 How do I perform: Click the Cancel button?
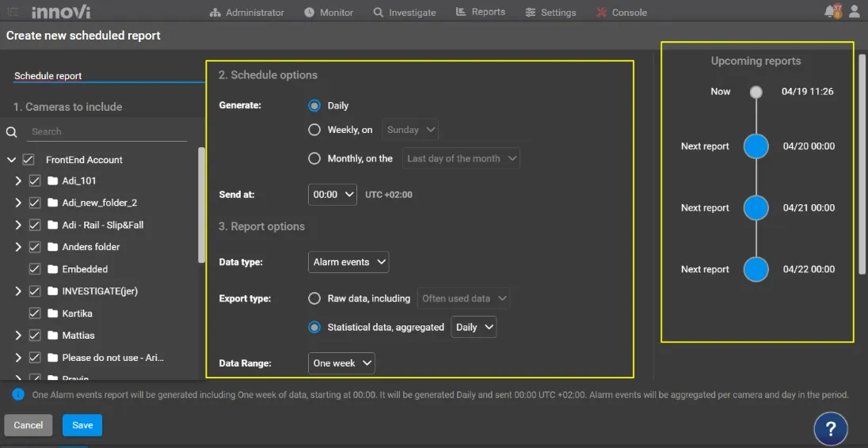pos(29,425)
